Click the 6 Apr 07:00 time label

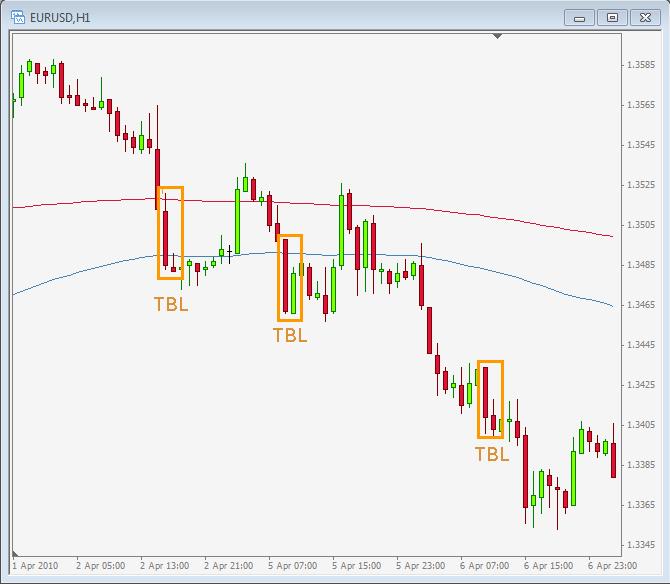(485, 566)
